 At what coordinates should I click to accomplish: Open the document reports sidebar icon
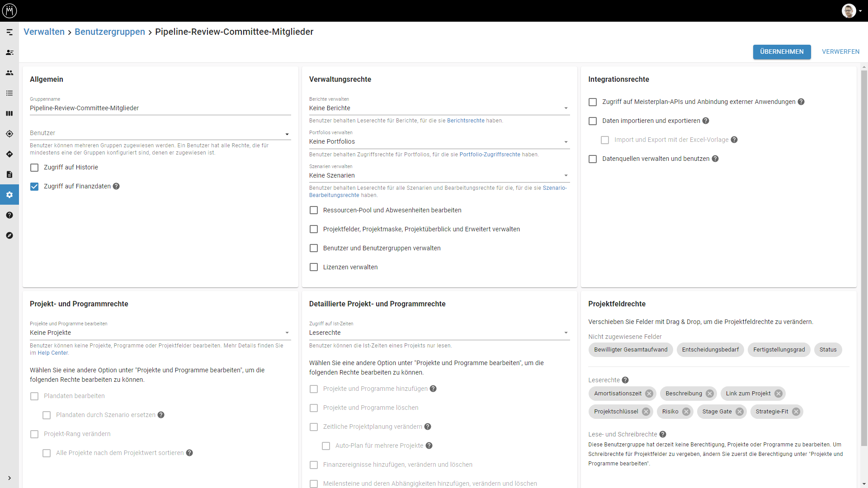9,174
